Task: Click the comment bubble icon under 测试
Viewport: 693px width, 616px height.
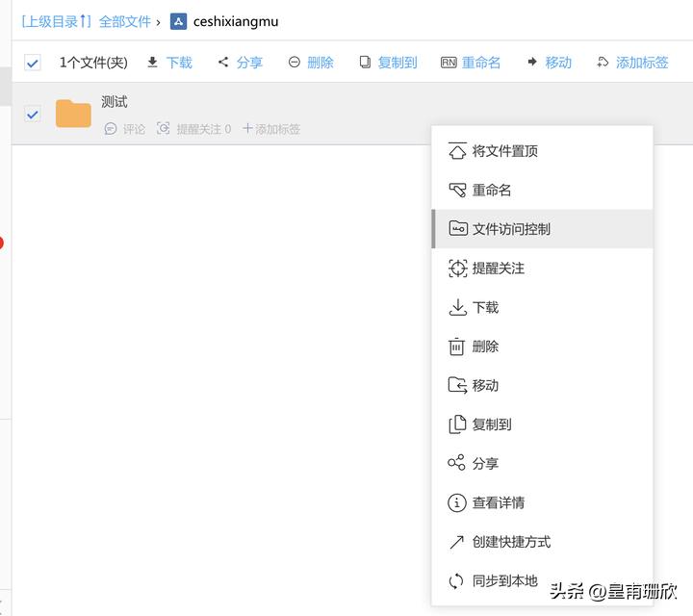Action: tap(111, 129)
